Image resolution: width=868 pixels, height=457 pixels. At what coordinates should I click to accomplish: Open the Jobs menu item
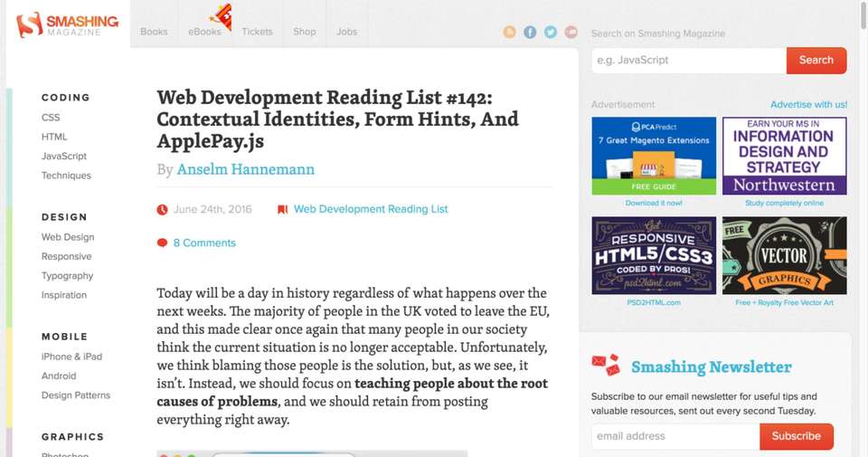[x=346, y=32]
